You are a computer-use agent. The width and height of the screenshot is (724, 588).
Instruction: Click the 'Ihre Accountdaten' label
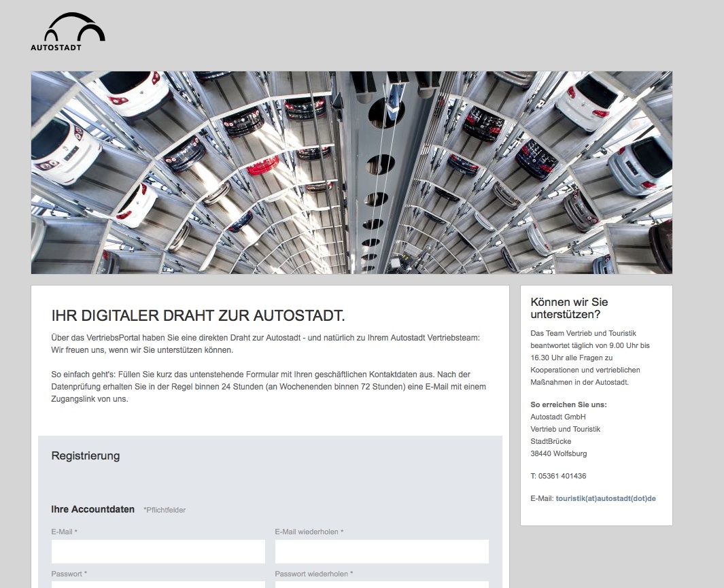[93, 510]
